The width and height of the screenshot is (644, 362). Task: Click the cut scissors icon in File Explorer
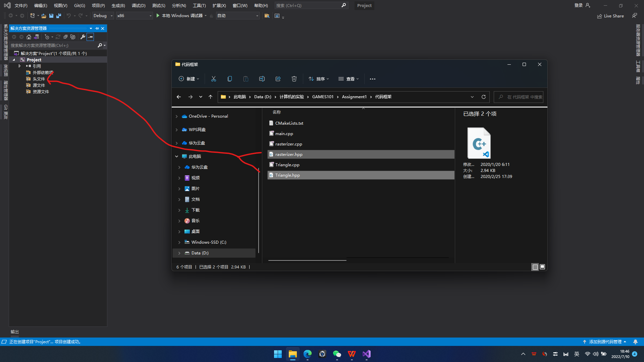tap(214, 79)
